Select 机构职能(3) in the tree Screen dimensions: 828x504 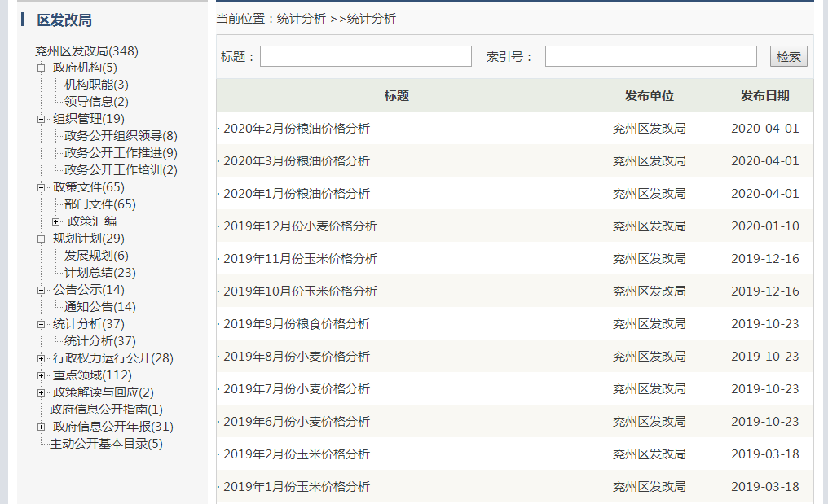(96, 85)
